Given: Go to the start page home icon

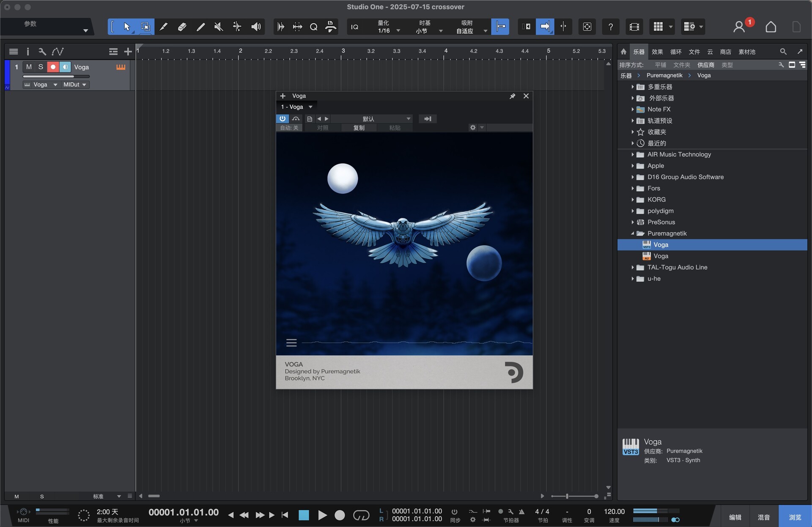Looking at the screenshot, I should pyautogui.click(x=771, y=27).
